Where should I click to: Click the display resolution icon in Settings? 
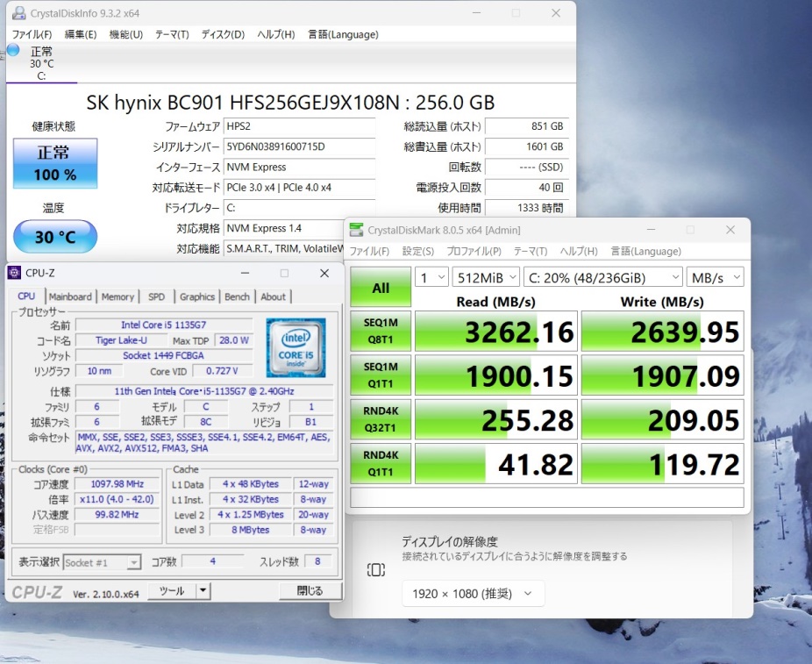[376, 570]
